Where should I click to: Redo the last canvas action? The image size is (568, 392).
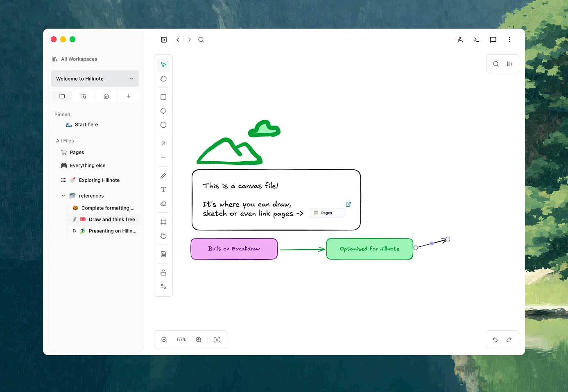[509, 340]
